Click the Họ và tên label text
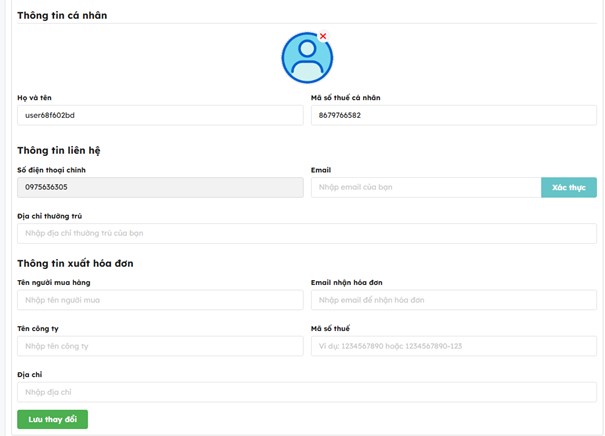This screenshot has height=436, width=605. tap(34, 98)
